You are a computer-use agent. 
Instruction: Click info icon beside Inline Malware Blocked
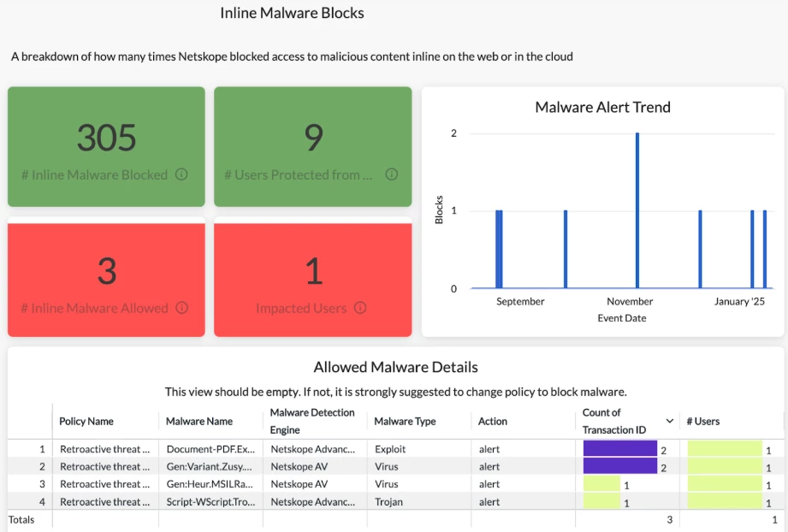point(181,174)
